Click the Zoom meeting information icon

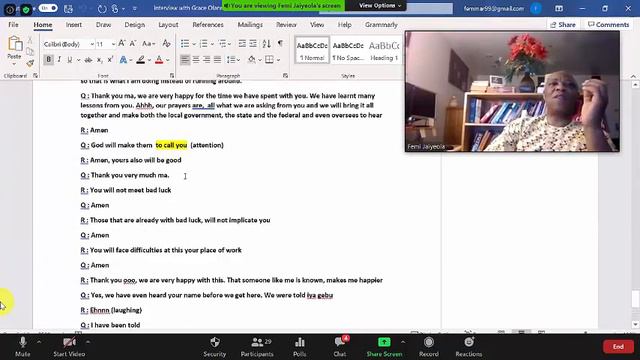(x=10, y=9)
